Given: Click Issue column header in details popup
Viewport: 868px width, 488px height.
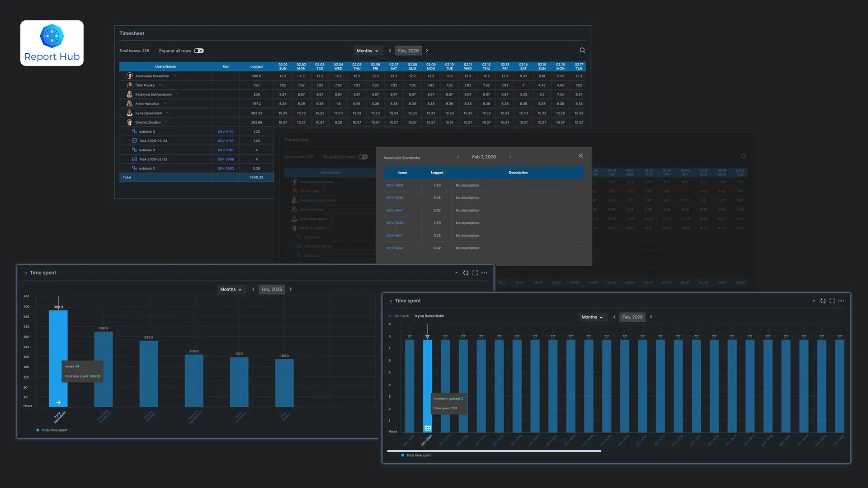Looking at the screenshot, I should click(402, 173).
